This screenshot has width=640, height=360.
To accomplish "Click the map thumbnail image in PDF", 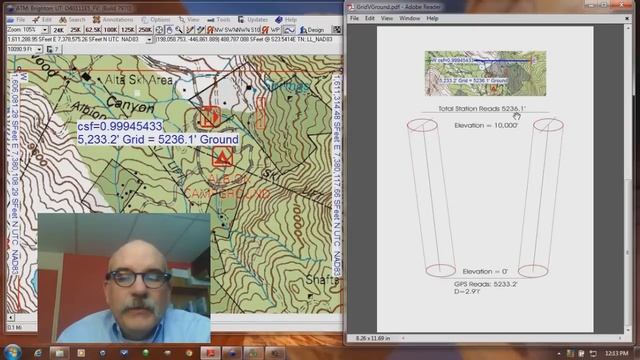I will coord(485,73).
